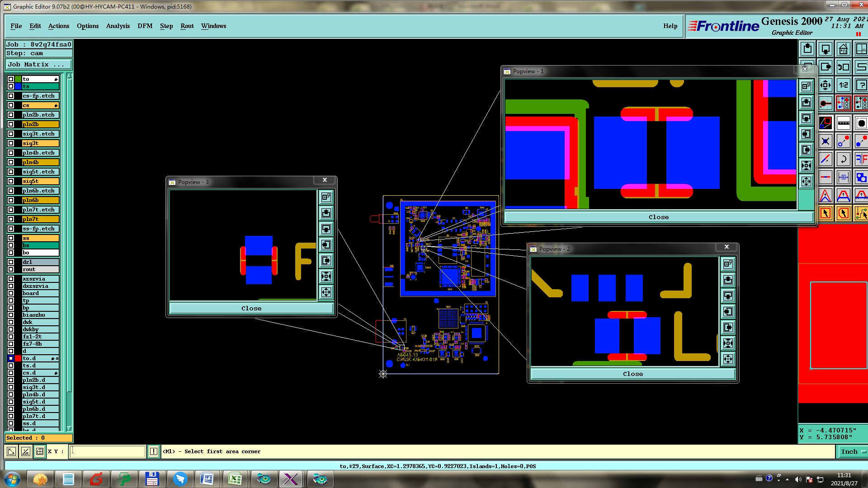The image size is (868, 488).
Task: Click Close button in Popview - 1
Action: coord(658,217)
